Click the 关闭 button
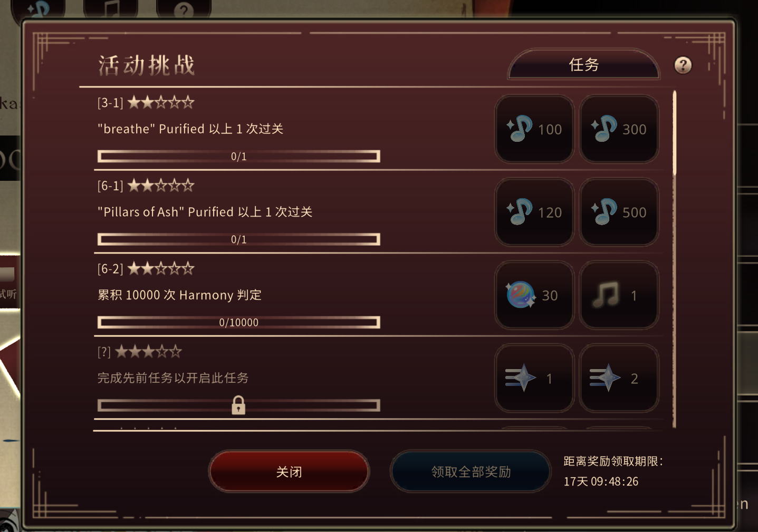The width and height of the screenshot is (758, 532). (289, 471)
